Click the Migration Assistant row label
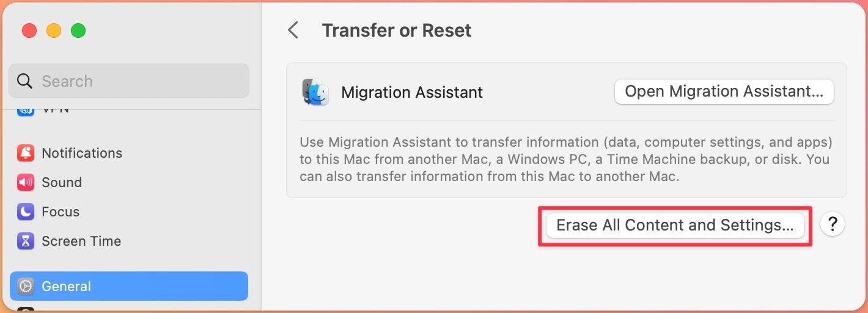The image size is (868, 313). pos(412,92)
